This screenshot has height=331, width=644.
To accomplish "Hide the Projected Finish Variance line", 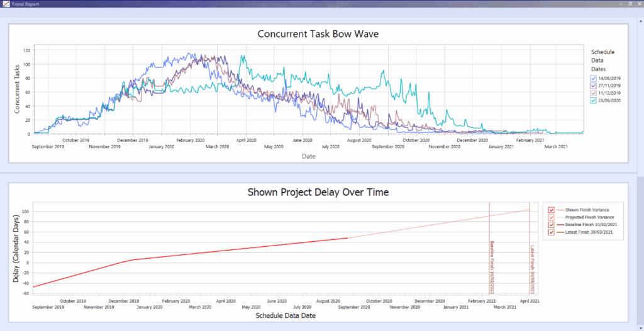I will click(x=552, y=217).
